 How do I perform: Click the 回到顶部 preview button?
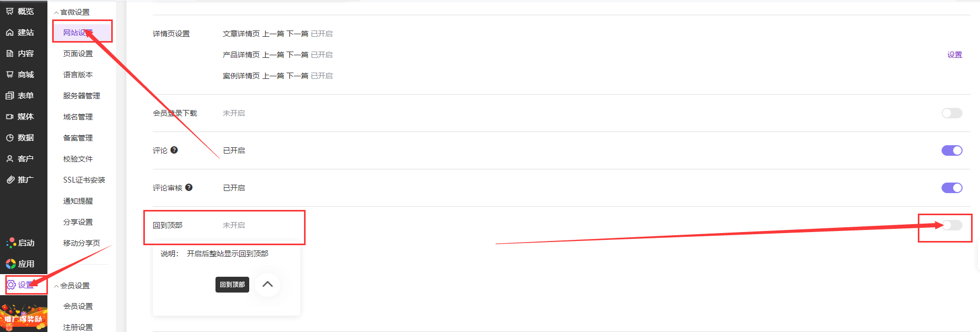(x=232, y=285)
